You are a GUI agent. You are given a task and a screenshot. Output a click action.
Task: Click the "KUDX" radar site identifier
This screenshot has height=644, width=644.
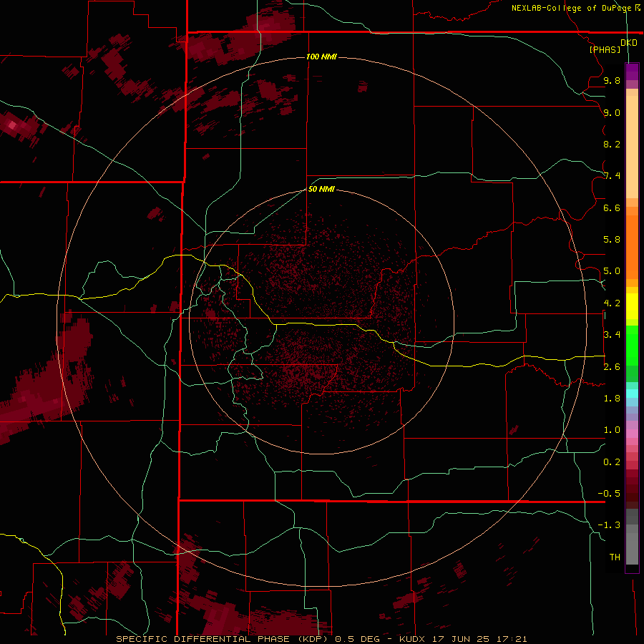coord(413,639)
